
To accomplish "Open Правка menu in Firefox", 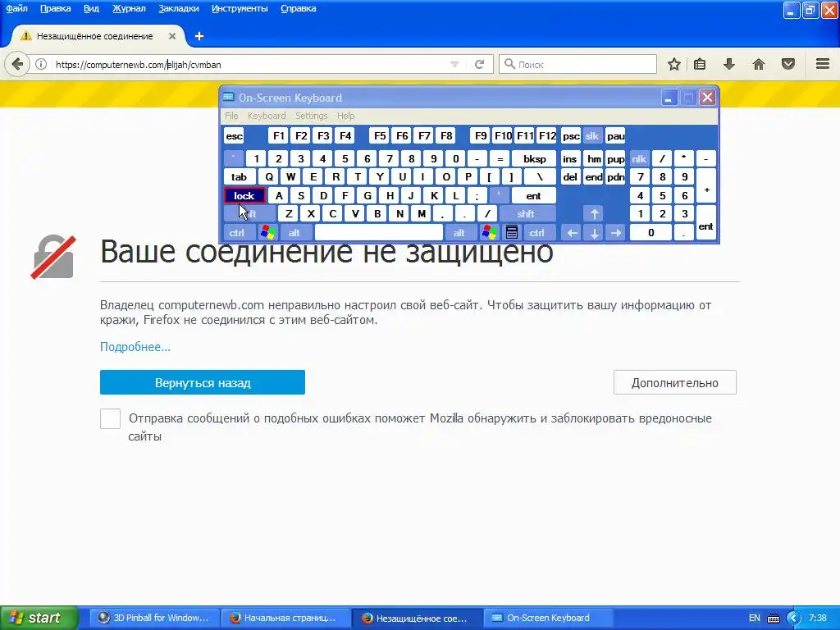I will [x=55, y=8].
